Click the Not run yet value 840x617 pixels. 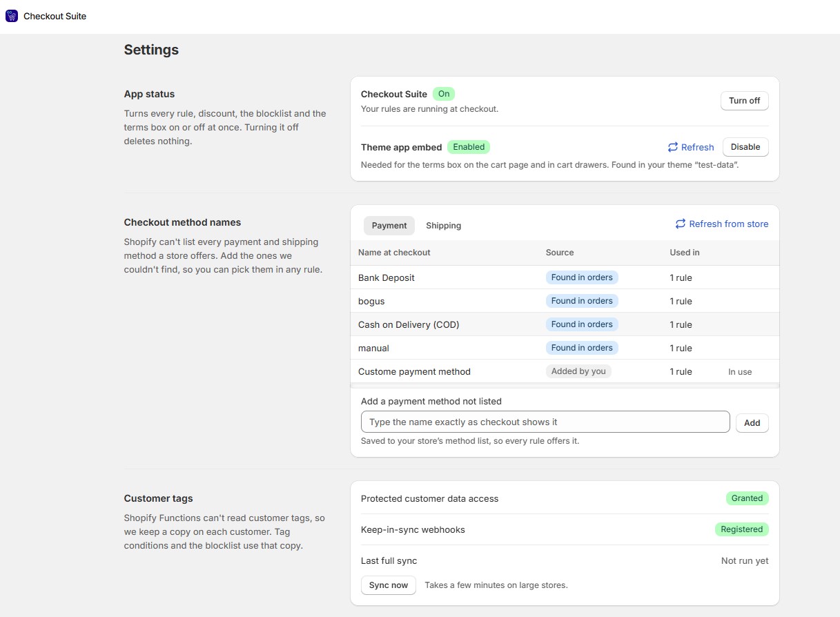[745, 560]
